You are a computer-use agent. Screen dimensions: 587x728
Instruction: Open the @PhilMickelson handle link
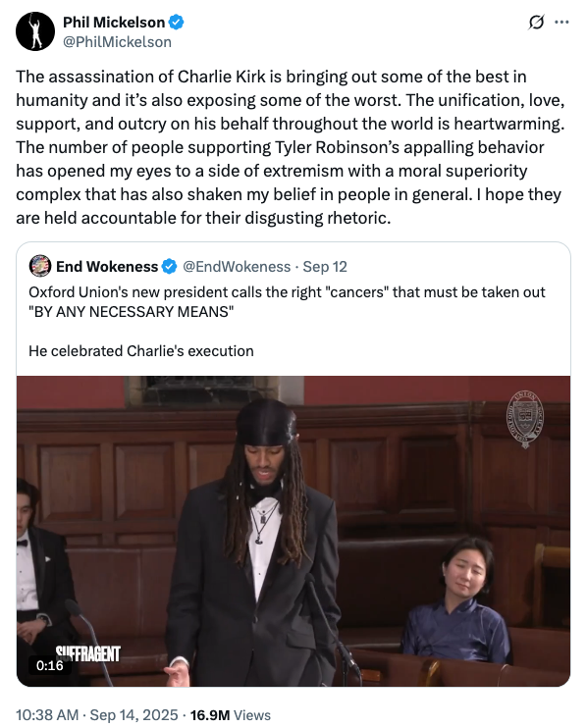point(117,42)
